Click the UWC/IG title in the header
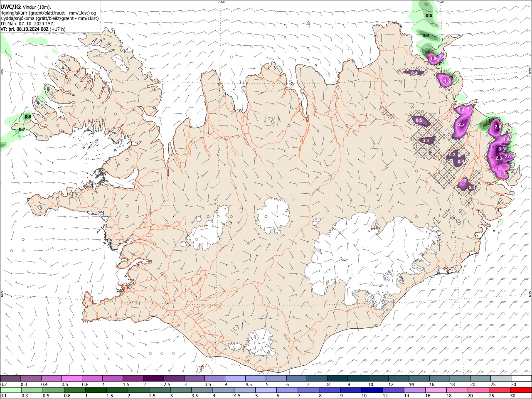This screenshot has width=532, height=399. pyautogui.click(x=10, y=7)
